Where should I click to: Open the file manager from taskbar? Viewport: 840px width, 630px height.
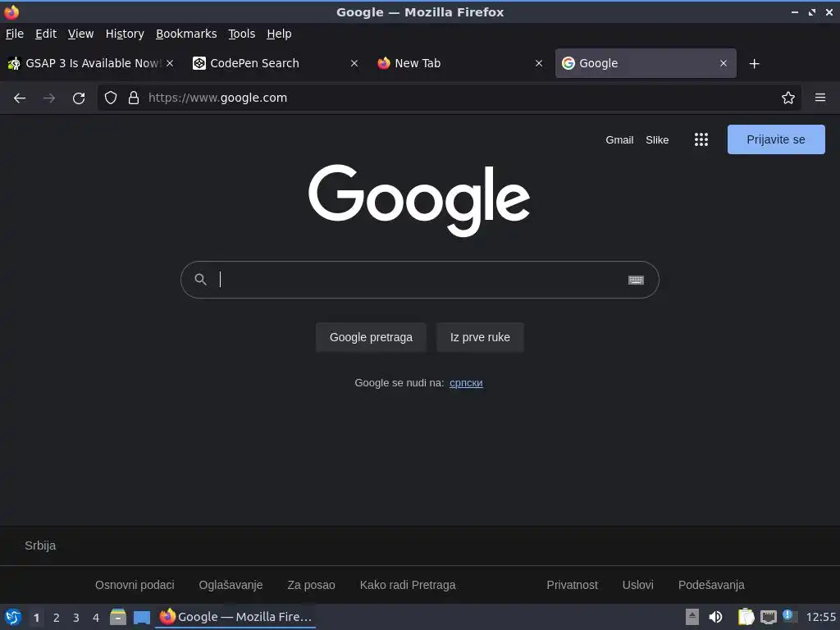tap(118, 617)
